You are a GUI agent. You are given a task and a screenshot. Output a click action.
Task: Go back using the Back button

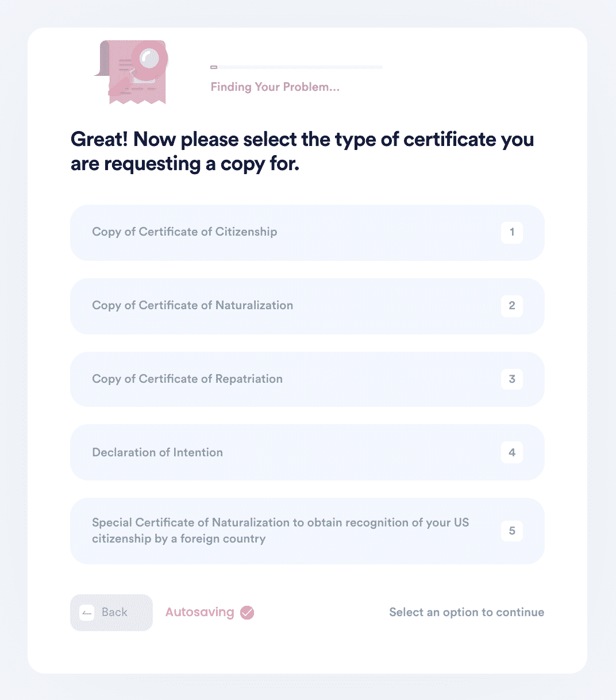[111, 613]
